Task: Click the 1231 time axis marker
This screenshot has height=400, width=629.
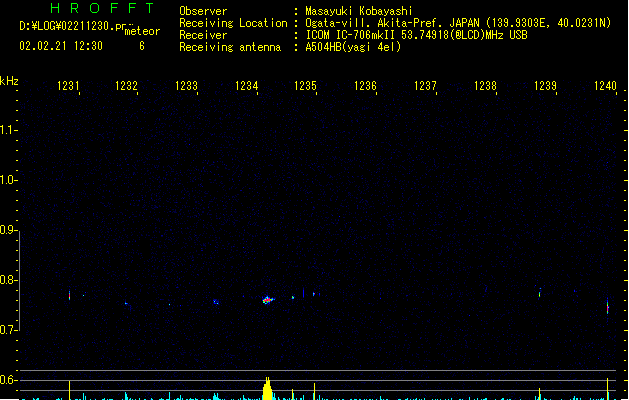Action: (68, 86)
